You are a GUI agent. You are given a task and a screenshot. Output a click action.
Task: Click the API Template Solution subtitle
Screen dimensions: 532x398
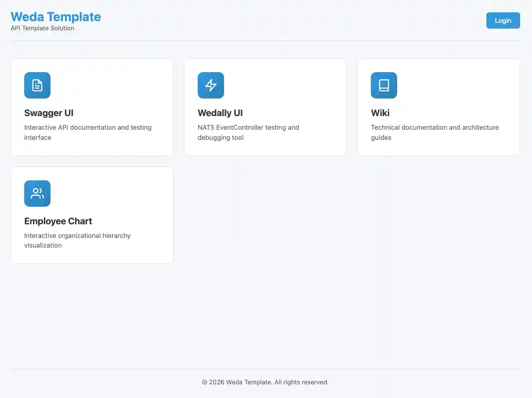pyautogui.click(x=42, y=28)
